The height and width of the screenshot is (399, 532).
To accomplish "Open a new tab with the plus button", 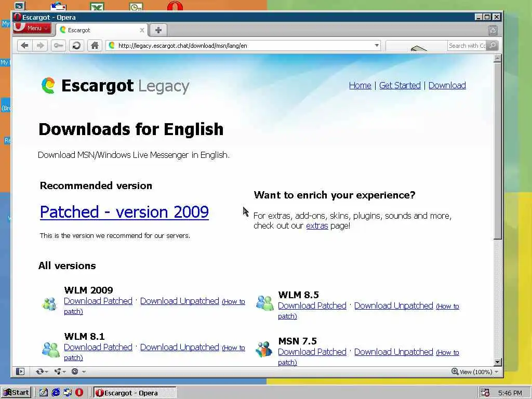I will click(x=158, y=30).
